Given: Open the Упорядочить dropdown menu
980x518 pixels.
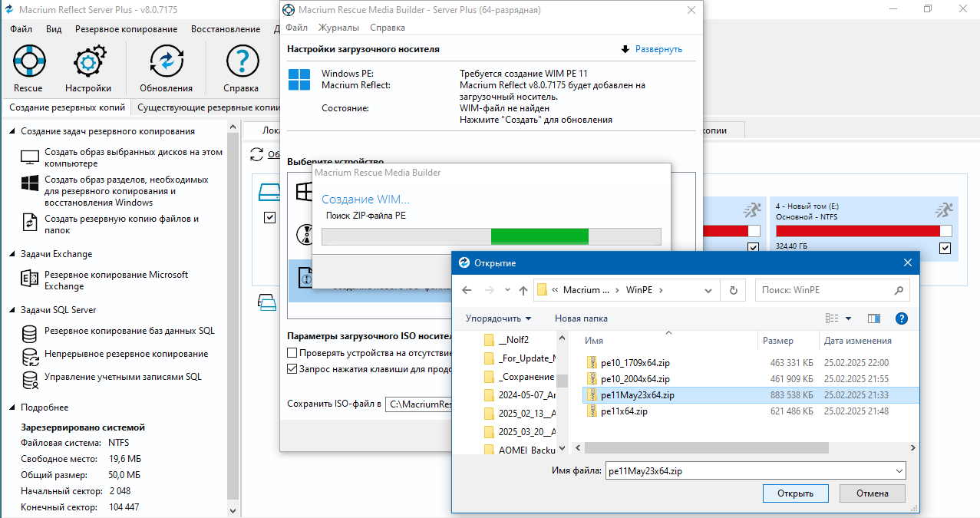Looking at the screenshot, I should [498, 318].
